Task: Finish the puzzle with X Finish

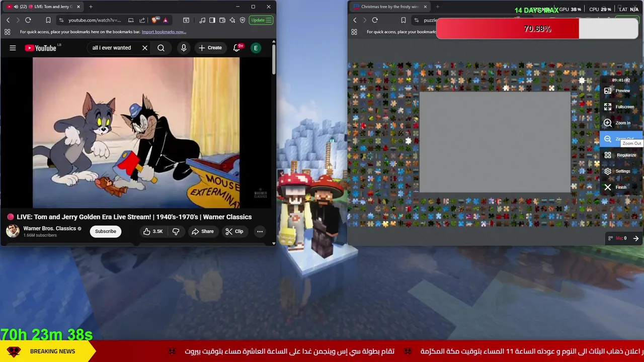Action: pos(621,187)
